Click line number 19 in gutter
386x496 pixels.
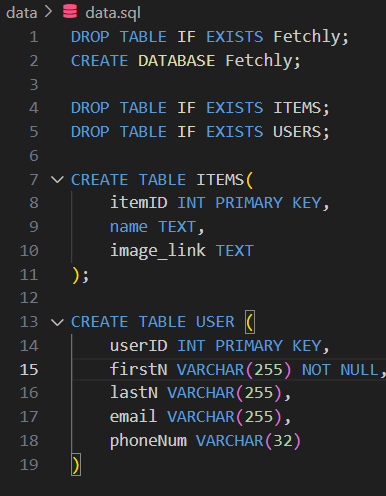(x=29, y=465)
